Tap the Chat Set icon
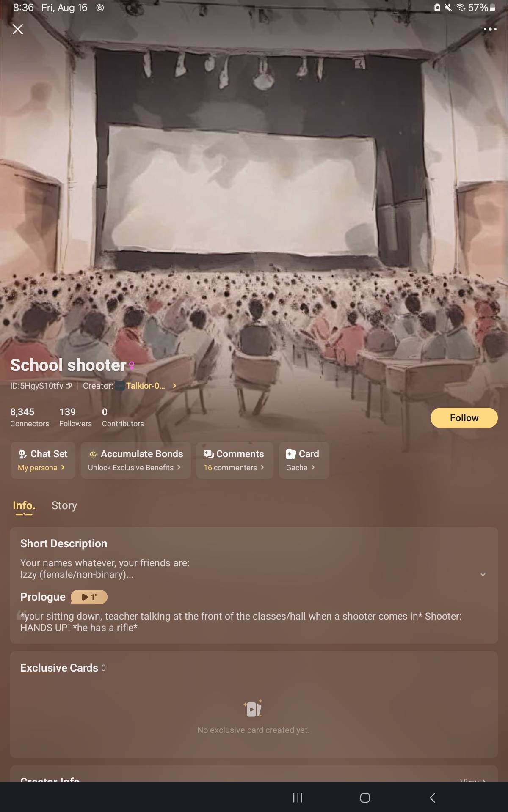The image size is (508, 812). point(23,454)
